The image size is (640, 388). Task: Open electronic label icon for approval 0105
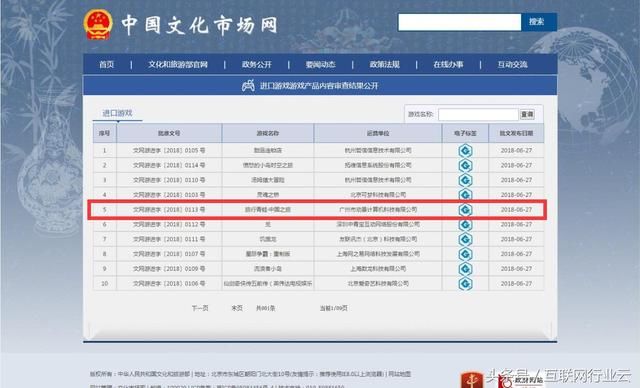[x=465, y=151]
